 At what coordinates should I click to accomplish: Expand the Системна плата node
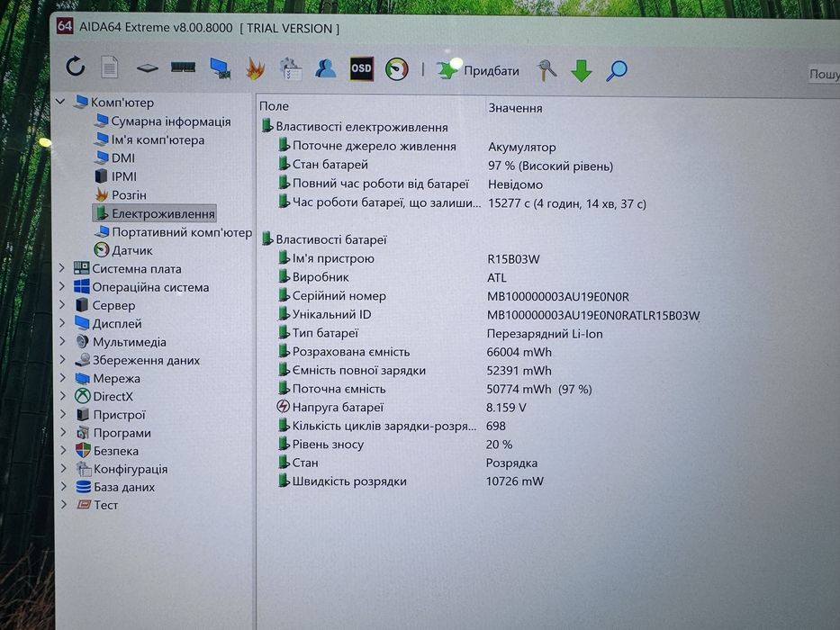[61, 268]
